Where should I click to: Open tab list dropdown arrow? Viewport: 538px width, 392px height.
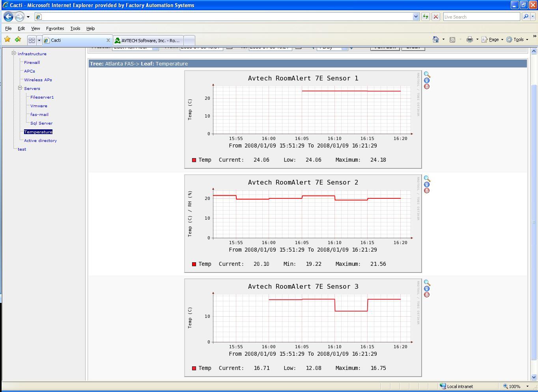pos(39,40)
